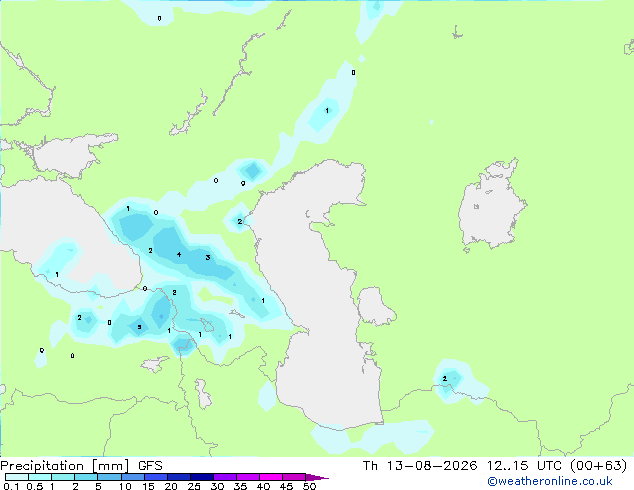The height and width of the screenshot is (490, 634).
Task: Click the above-50 arrow tip of legend
Action: pyautogui.click(x=317, y=478)
